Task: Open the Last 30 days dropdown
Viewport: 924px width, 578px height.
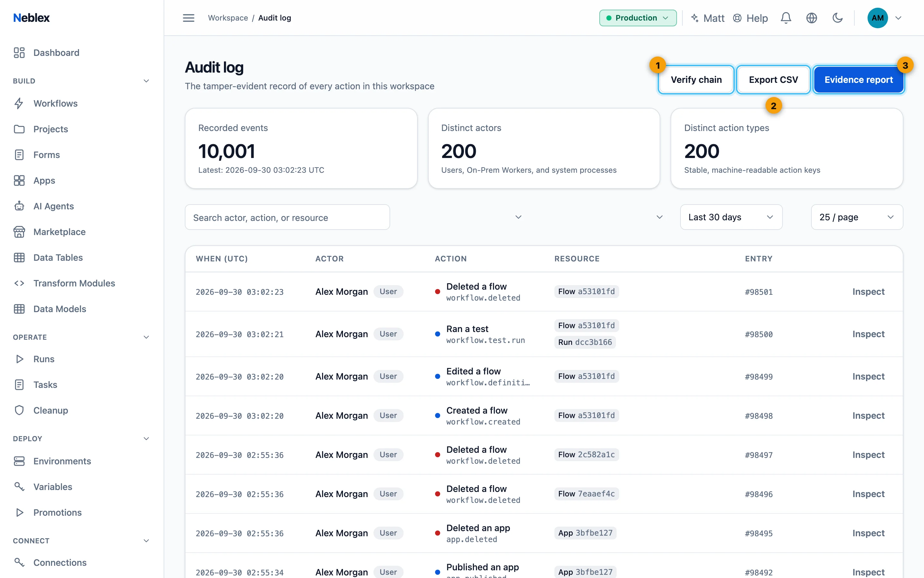Action: click(731, 217)
